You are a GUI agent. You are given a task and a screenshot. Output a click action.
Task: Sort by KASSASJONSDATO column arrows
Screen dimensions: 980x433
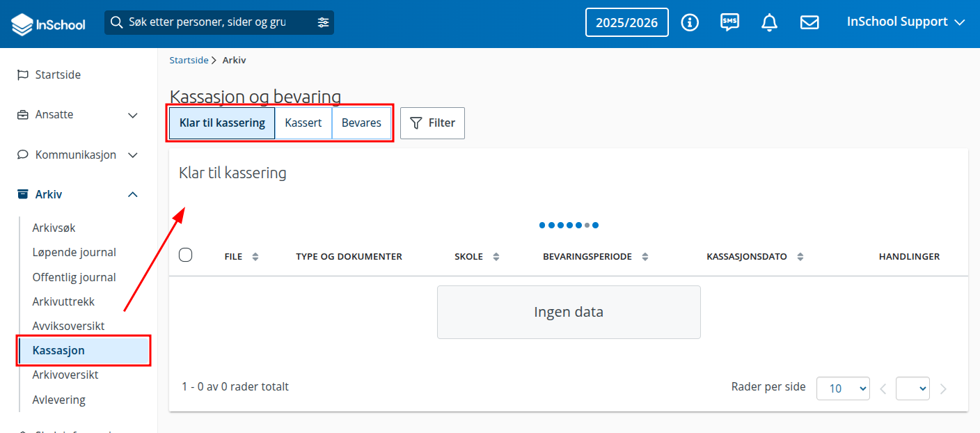coord(800,257)
